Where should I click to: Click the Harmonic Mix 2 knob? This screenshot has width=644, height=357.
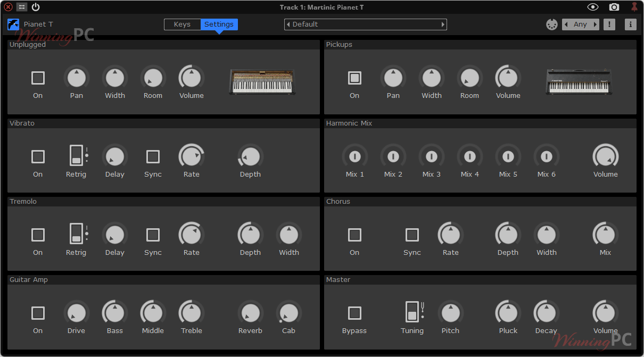point(393,156)
